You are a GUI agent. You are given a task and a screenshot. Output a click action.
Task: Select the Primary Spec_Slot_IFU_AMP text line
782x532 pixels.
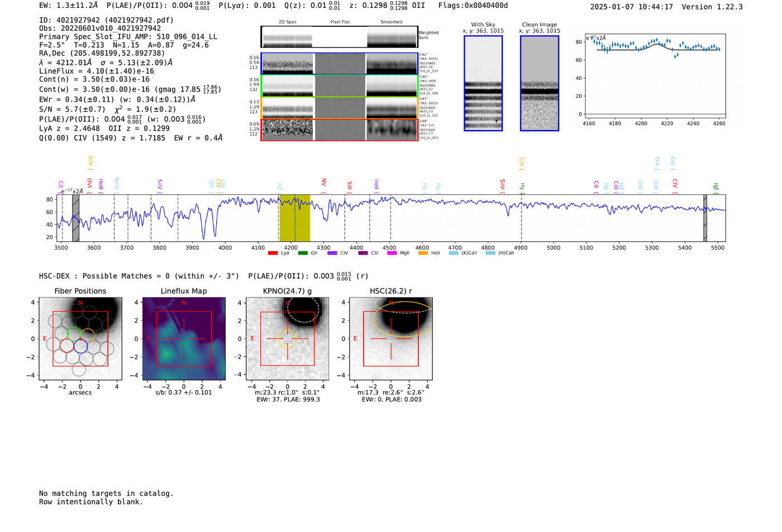(128, 37)
